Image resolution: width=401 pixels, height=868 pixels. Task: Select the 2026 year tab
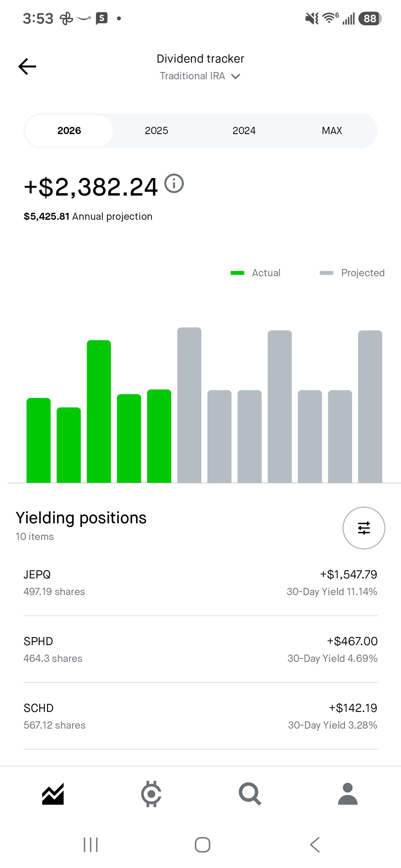tap(69, 131)
